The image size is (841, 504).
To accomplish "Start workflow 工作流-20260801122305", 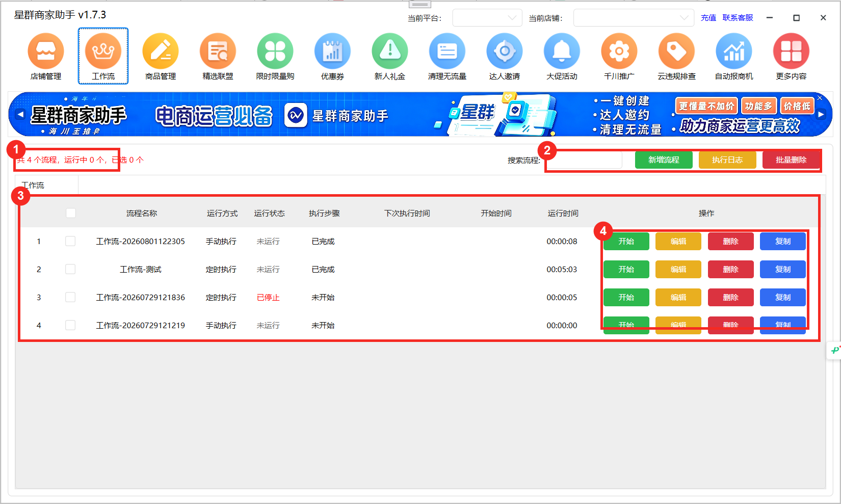I will point(626,241).
